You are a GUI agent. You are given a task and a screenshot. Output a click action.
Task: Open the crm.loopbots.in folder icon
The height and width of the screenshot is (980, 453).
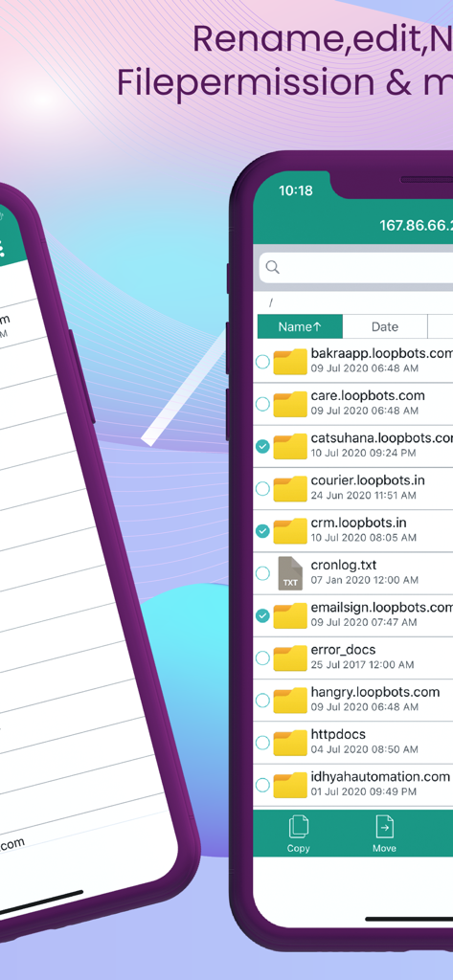point(290,531)
